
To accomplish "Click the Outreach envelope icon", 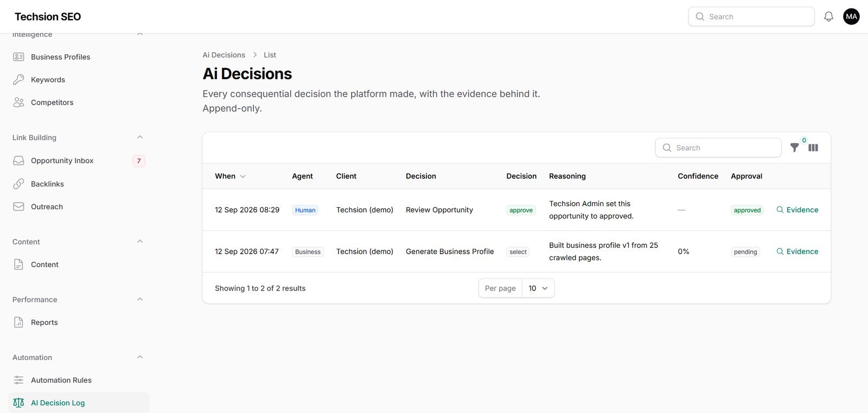I will (18, 207).
